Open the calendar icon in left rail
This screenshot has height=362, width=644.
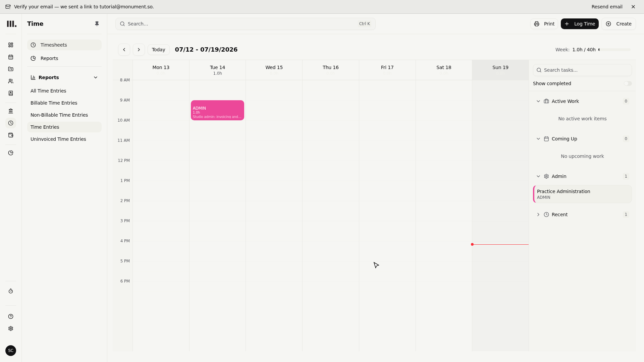tap(11, 57)
